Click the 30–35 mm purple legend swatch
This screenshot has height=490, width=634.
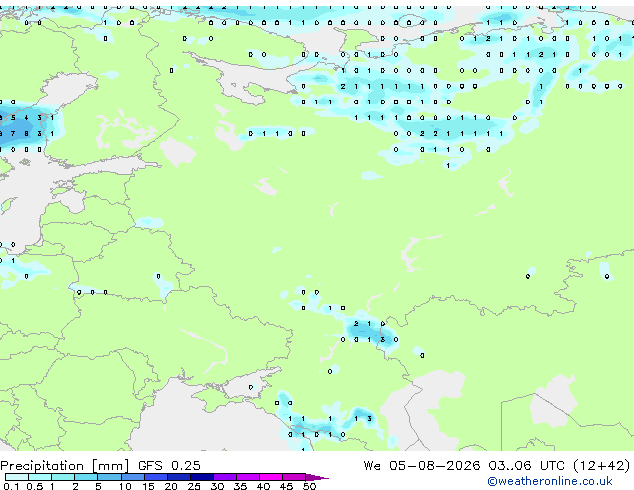[x=224, y=477]
